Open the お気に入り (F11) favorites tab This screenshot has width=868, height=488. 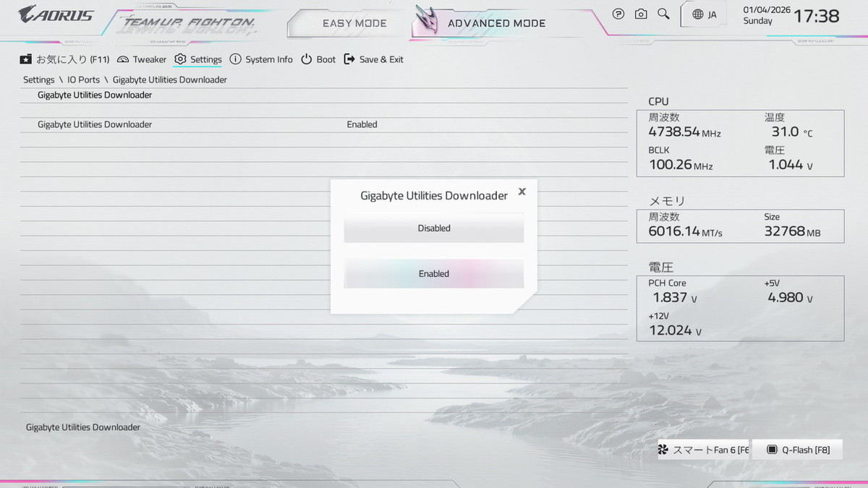65,59
